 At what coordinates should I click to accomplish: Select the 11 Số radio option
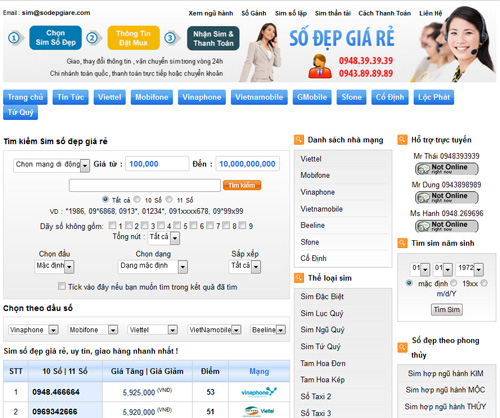click(169, 199)
